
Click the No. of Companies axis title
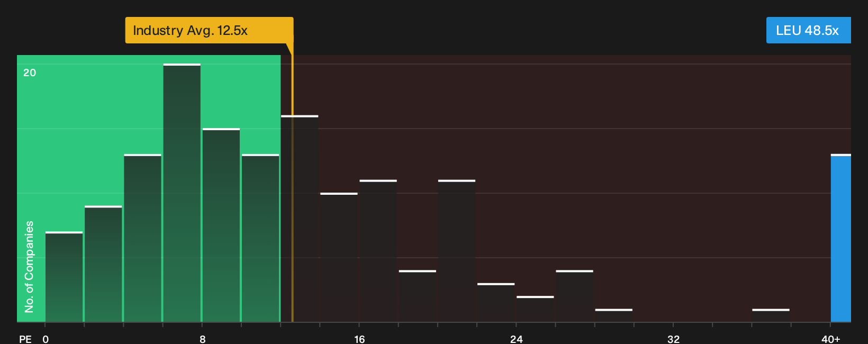click(29, 267)
